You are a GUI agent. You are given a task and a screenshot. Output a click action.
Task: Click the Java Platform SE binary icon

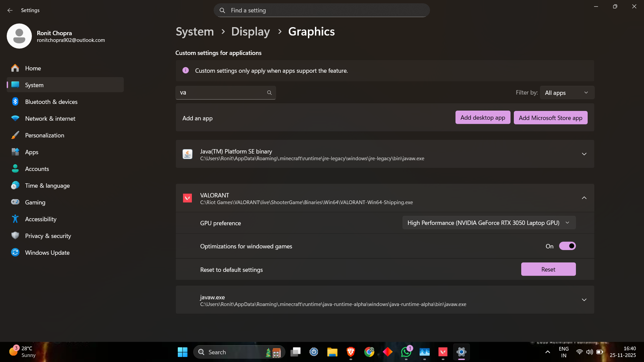coord(187,154)
